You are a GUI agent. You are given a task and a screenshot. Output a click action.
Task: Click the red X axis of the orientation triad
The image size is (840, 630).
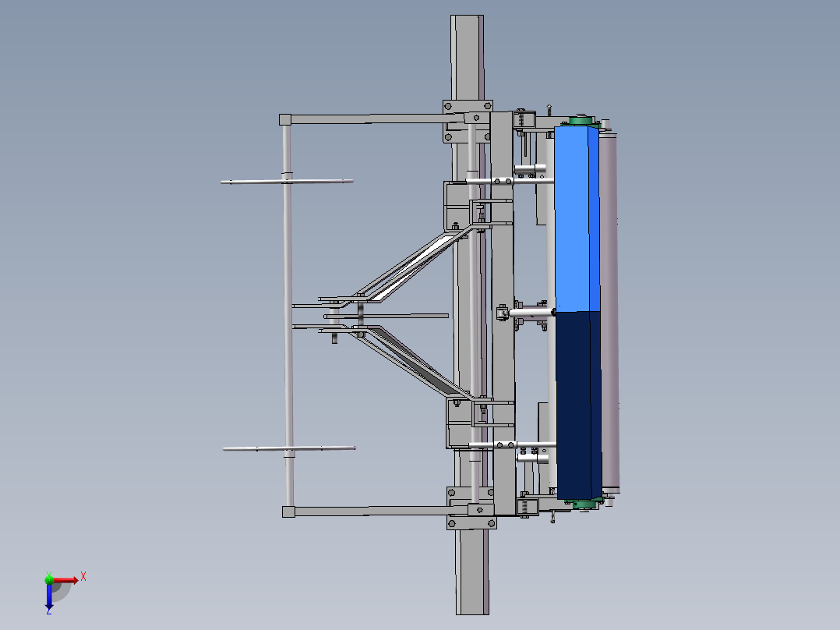[65, 580]
